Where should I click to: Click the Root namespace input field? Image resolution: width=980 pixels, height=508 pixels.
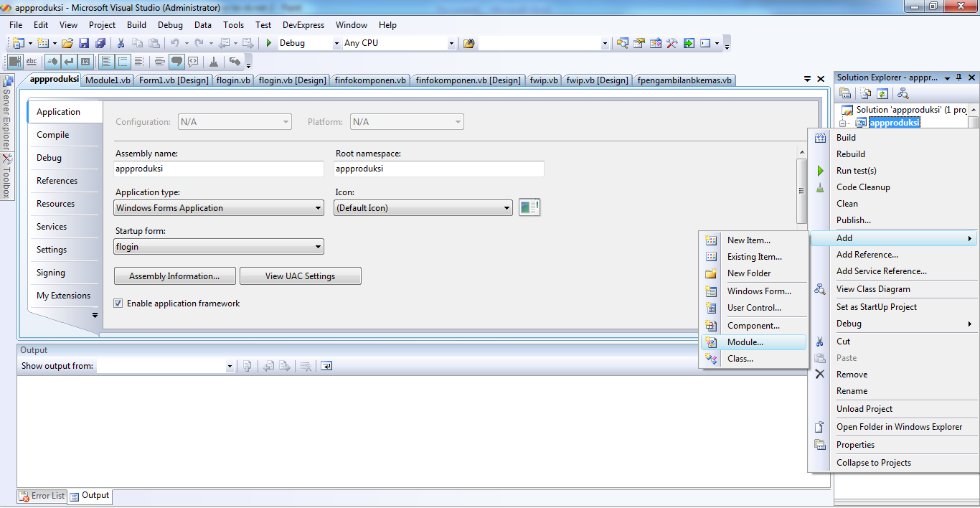point(439,169)
